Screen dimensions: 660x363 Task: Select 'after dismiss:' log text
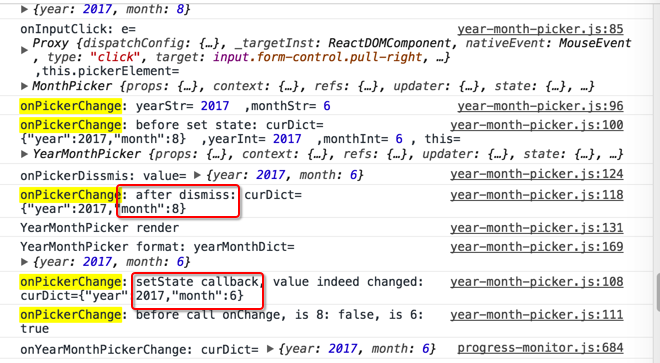186,195
